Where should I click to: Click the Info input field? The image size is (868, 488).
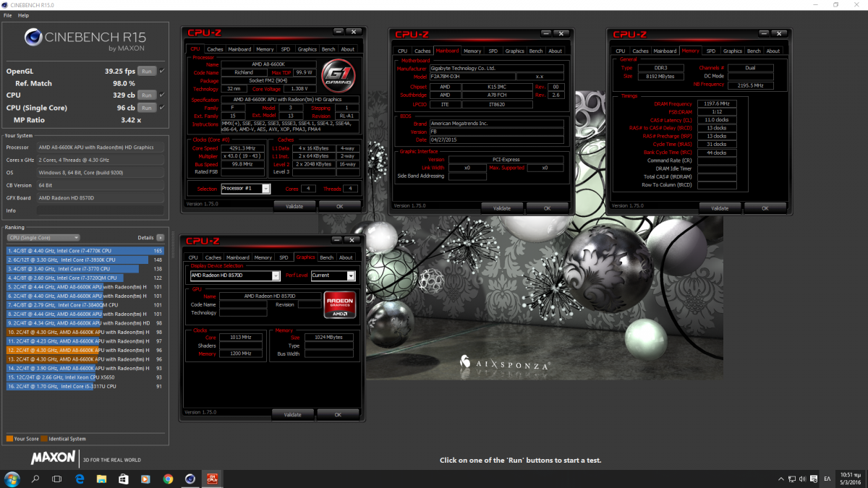(x=101, y=211)
